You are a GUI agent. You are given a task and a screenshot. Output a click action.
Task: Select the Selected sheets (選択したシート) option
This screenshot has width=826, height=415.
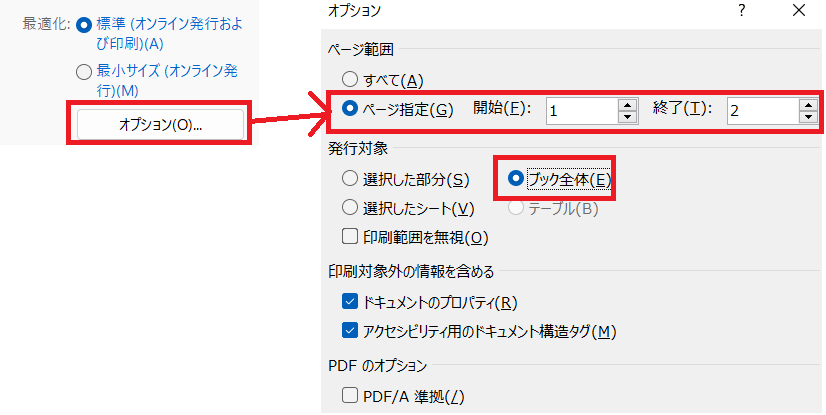349,208
